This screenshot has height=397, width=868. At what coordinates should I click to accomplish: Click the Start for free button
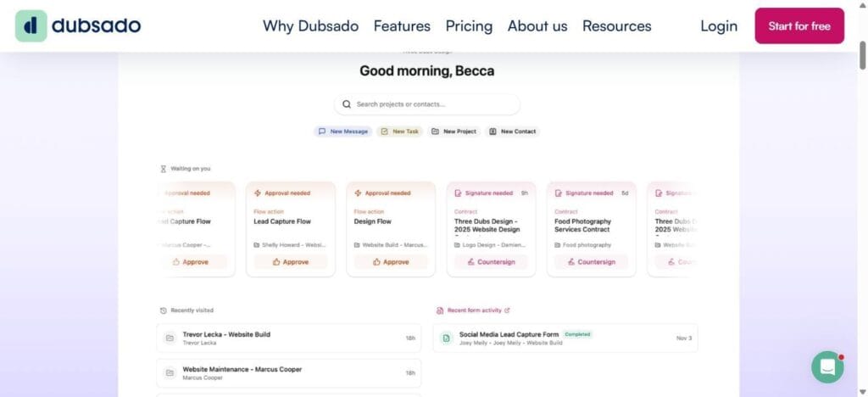pyautogui.click(x=799, y=26)
